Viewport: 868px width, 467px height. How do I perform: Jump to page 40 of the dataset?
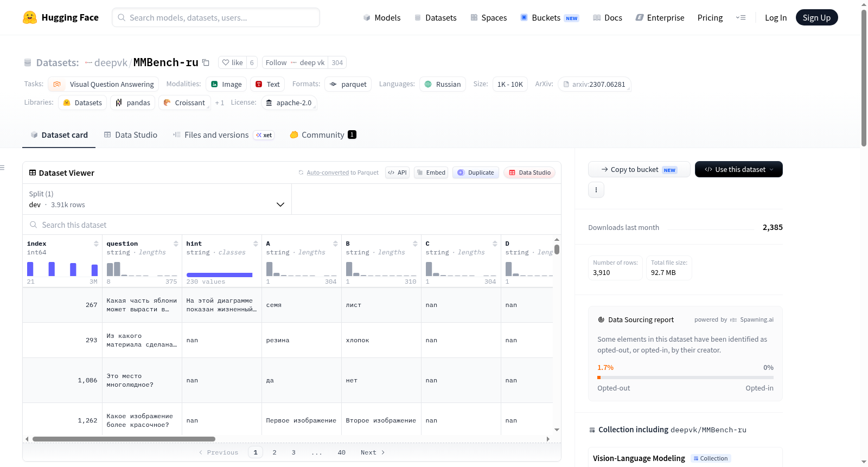[341, 452]
